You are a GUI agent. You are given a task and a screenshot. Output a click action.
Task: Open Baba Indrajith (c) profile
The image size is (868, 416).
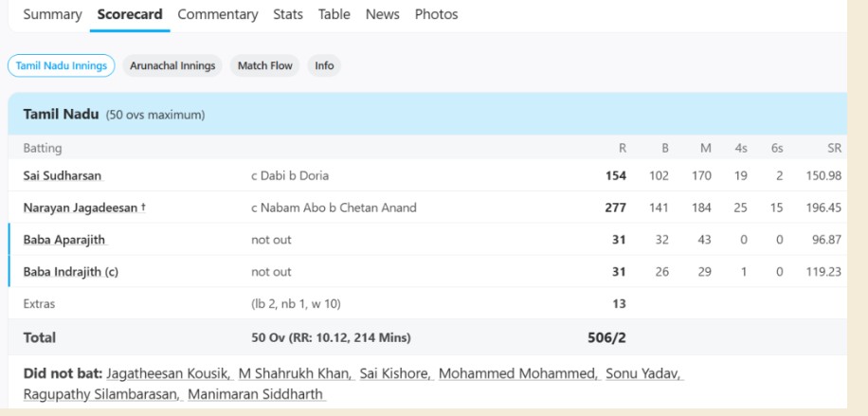pyautogui.click(x=70, y=272)
